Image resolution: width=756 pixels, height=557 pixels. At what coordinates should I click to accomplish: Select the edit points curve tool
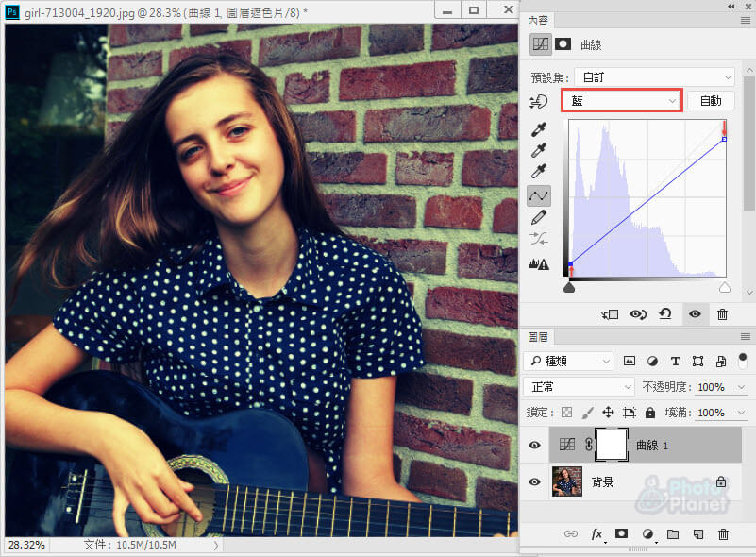tap(539, 195)
